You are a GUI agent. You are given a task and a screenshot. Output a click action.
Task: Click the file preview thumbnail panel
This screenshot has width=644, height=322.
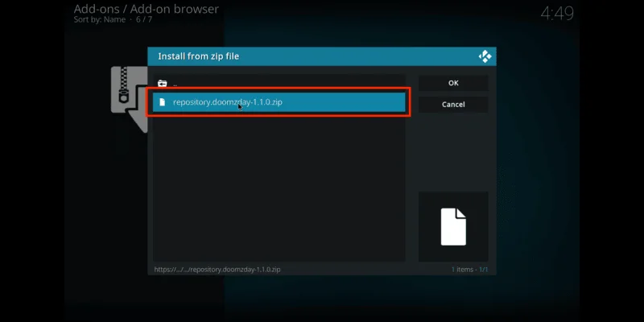point(453,226)
